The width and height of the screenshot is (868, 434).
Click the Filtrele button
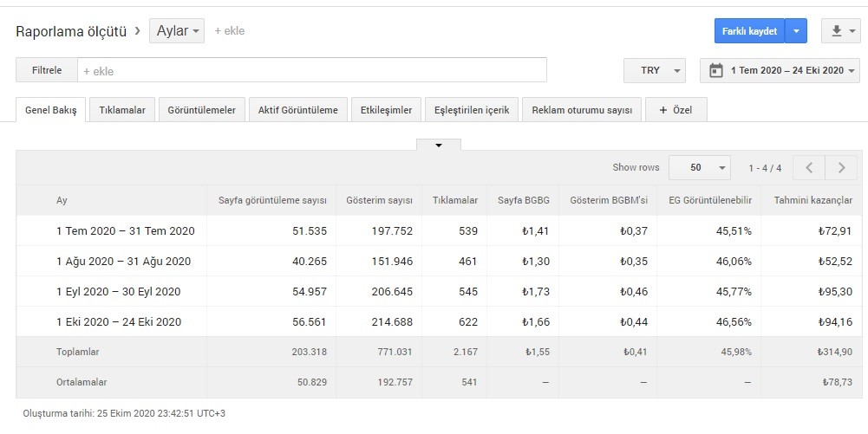pos(47,70)
